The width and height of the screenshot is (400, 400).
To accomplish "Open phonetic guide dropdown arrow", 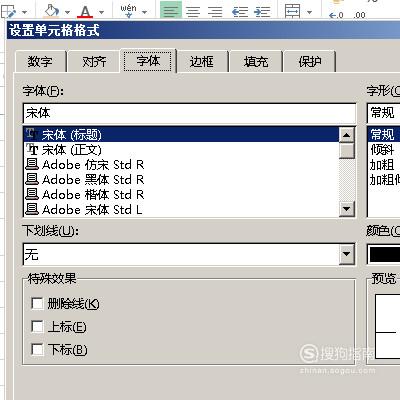I will click(144, 12).
